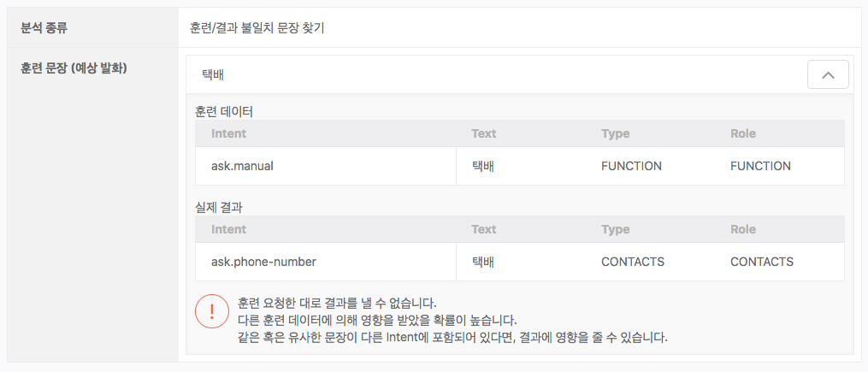The height and width of the screenshot is (372, 868).
Task: Click the 택배 sentence title in the panel header
Action: (213, 75)
